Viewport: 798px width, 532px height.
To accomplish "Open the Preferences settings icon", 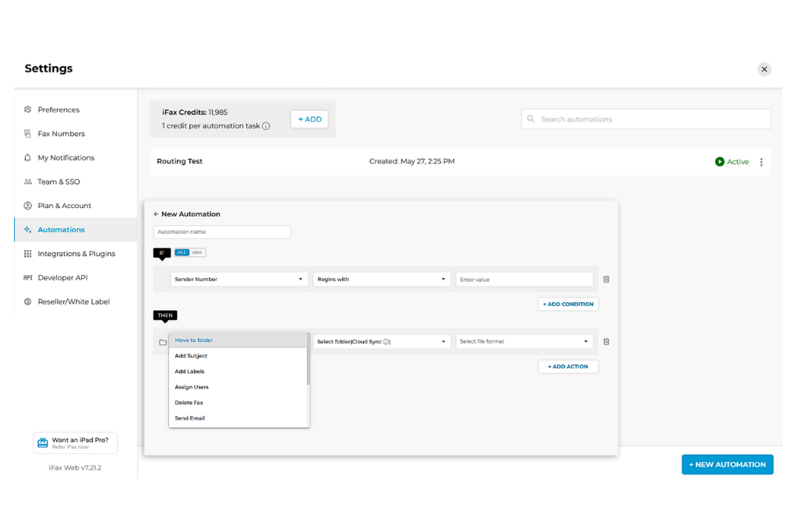I will (28, 110).
